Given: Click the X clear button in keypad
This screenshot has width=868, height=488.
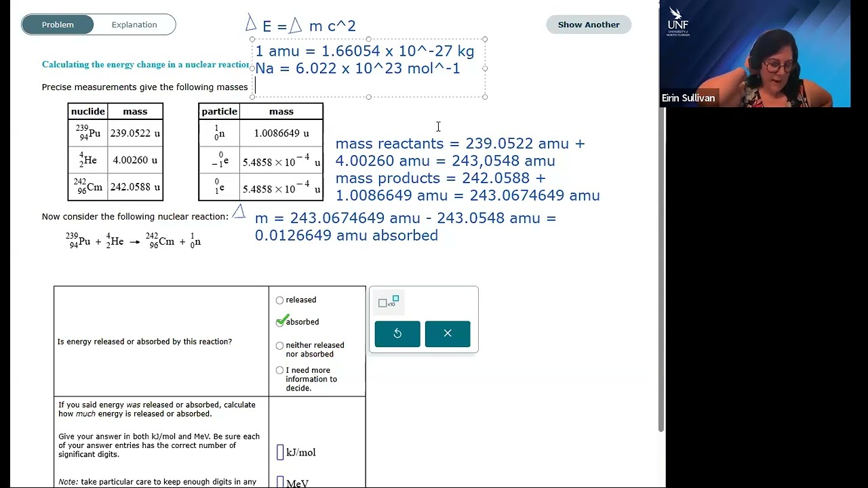Looking at the screenshot, I should click(448, 333).
